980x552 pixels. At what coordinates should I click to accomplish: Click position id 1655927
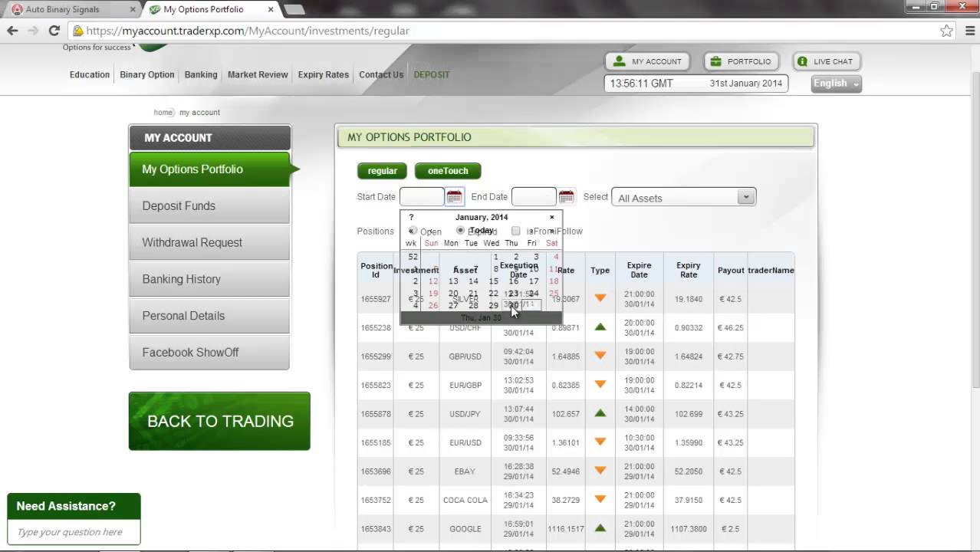[376, 299]
